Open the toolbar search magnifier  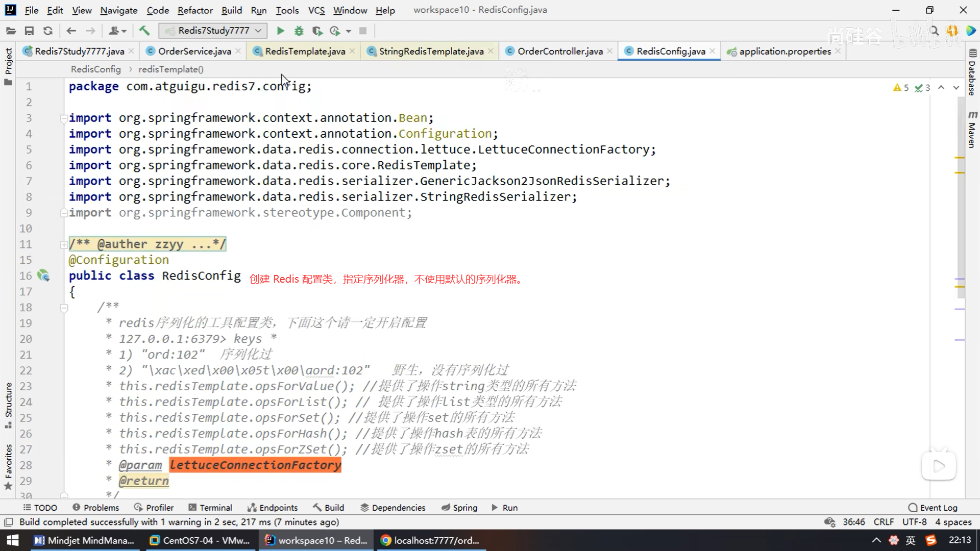(934, 31)
